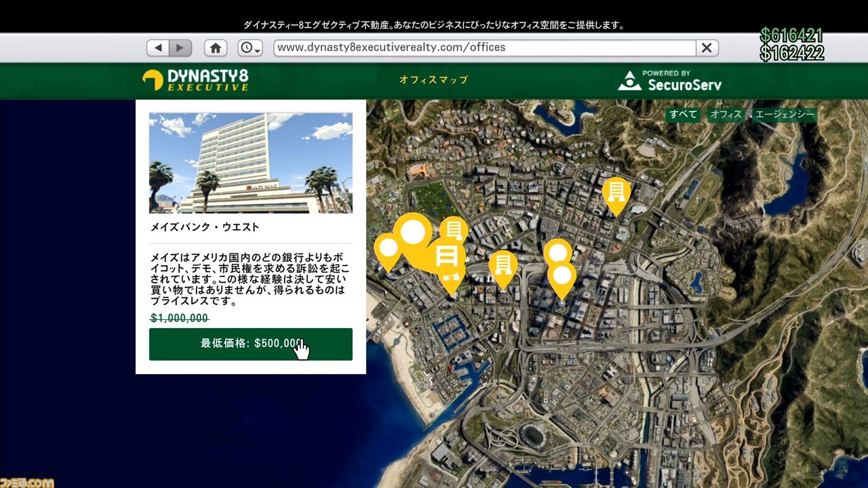Close the browser with the X button
Image resolution: width=868 pixels, height=488 pixels.
pyautogui.click(x=707, y=47)
